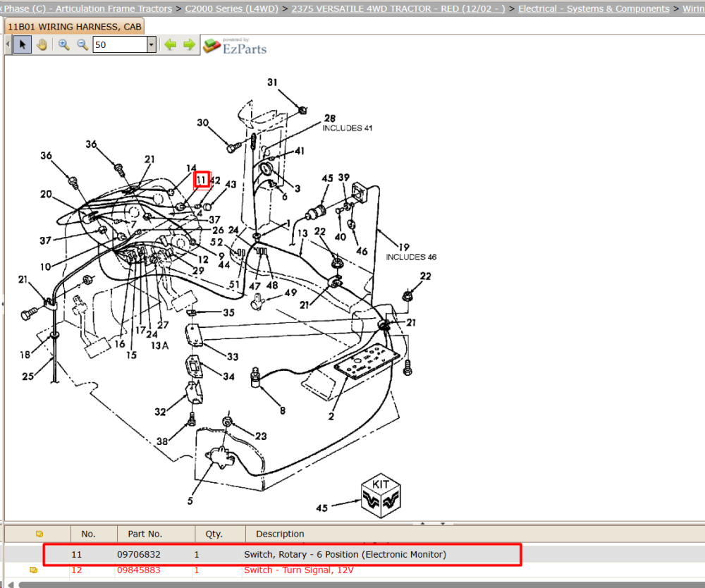Open 2375 VERSATILE 4WD TRACTOR - RED breadcrumb
Image resolution: width=705 pixels, height=588 pixels.
[398, 8]
